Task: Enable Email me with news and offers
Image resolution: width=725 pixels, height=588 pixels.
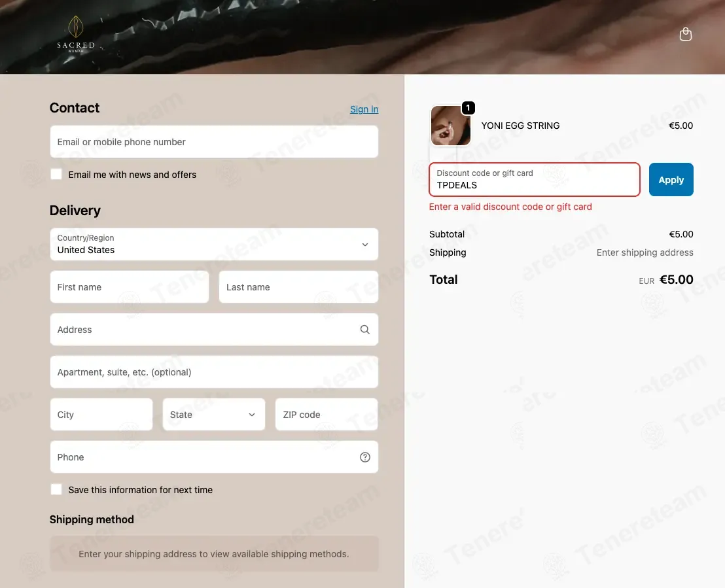Action: tap(56, 174)
